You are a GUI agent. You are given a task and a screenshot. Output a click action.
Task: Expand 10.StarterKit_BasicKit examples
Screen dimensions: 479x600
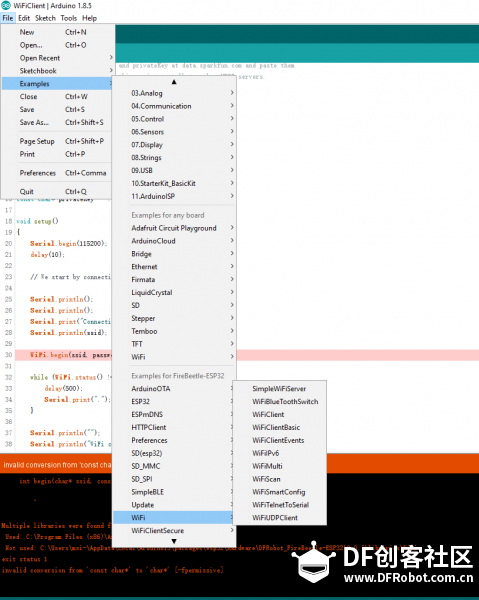(174, 184)
